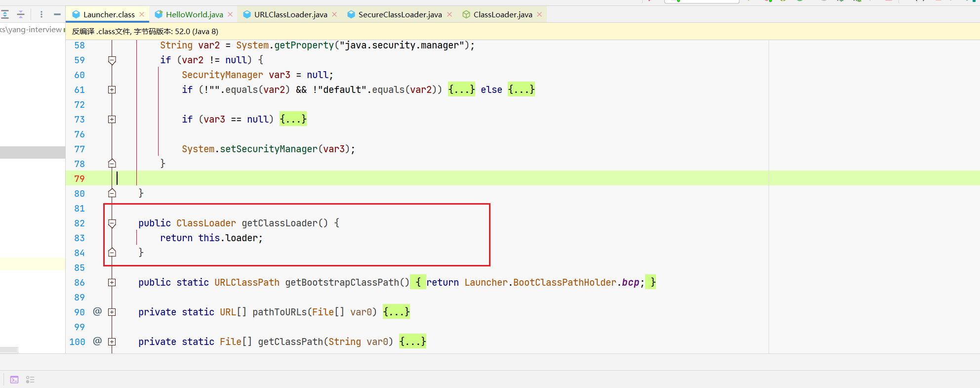
Task: Expand getBootstrapClassPath method at line 86
Action: pyautogui.click(x=112, y=282)
